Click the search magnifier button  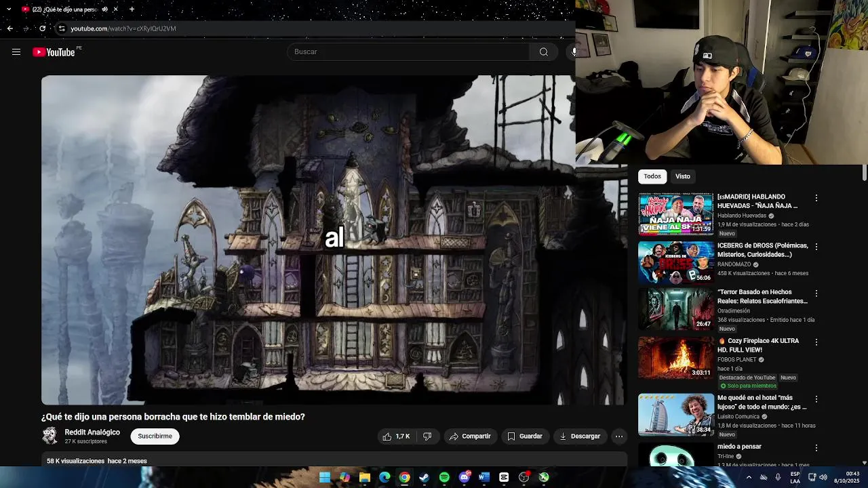coord(544,52)
